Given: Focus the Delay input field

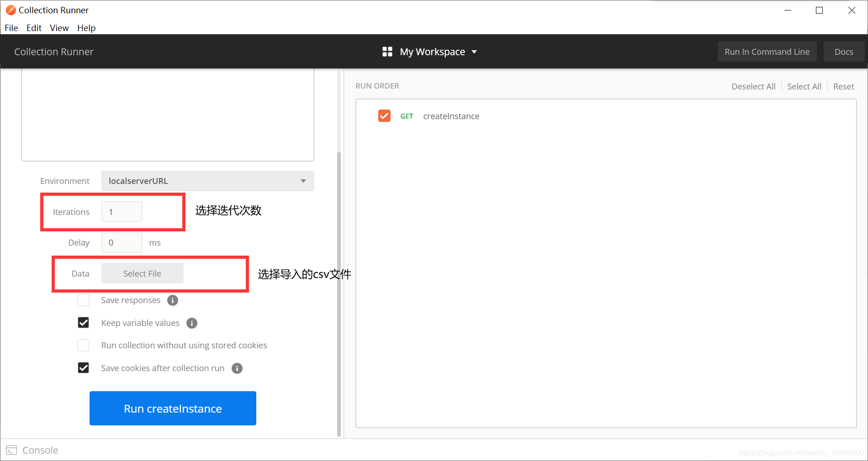Looking at the screenshot, I should click(122, 242).
